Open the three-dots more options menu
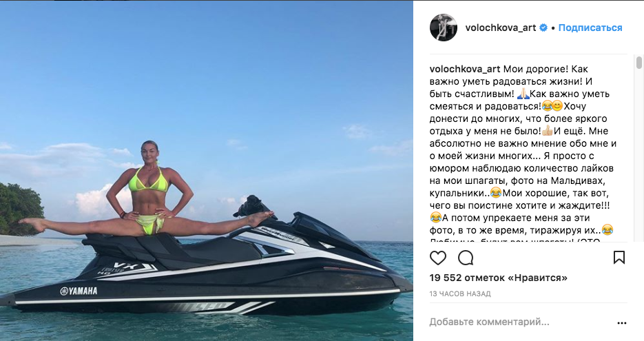 (622, 322)
